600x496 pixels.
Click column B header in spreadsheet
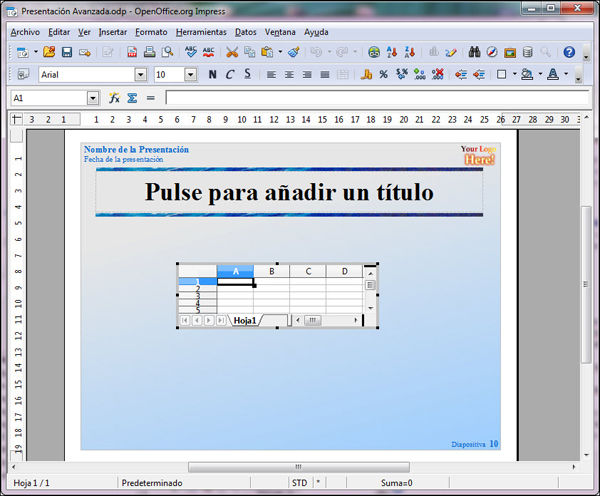coord(271,271)
